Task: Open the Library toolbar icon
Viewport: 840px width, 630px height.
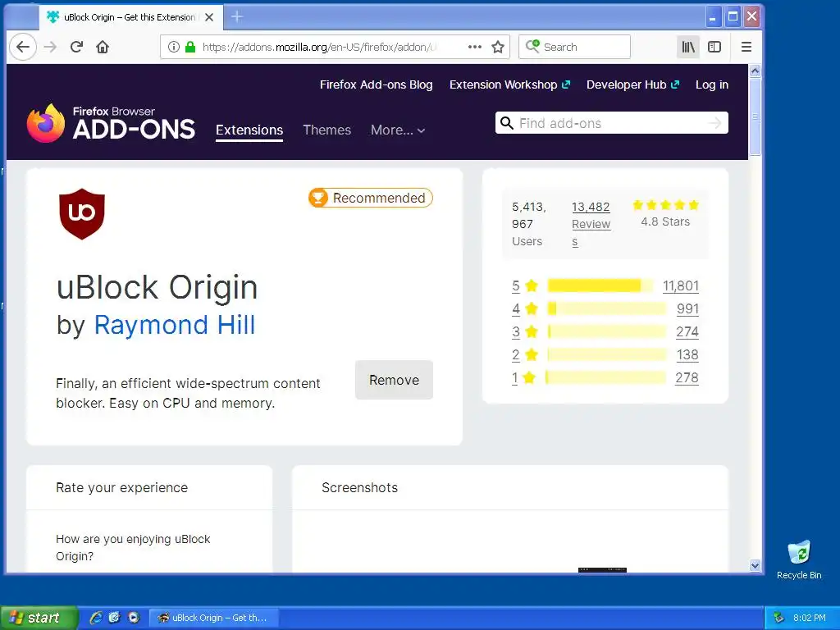Action: [x=688, y=47]
